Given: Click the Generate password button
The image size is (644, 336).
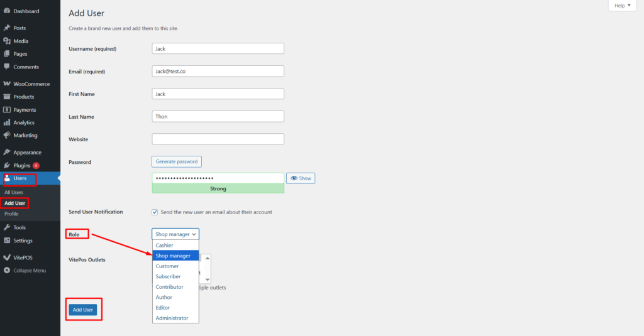Looking at the screenshot, I should [x=177, y=161].
